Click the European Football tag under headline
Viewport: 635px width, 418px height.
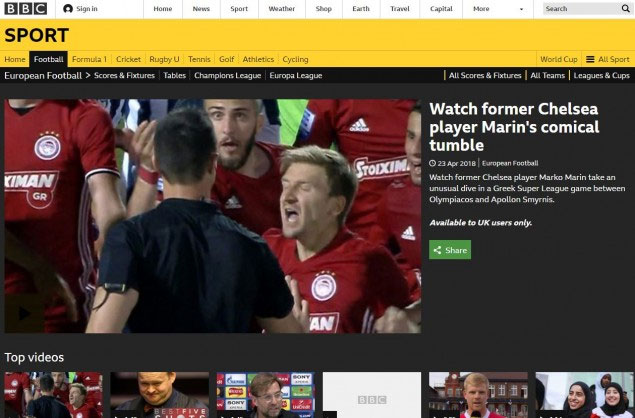(x=509, y=162)
